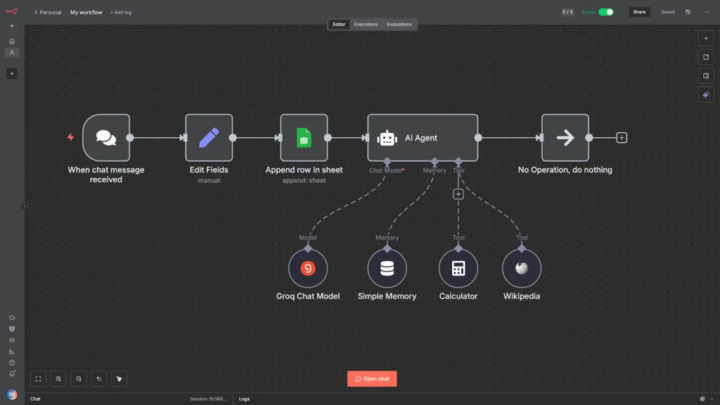Click the Calculator tool node
The image size is (720, 405).
459,268
